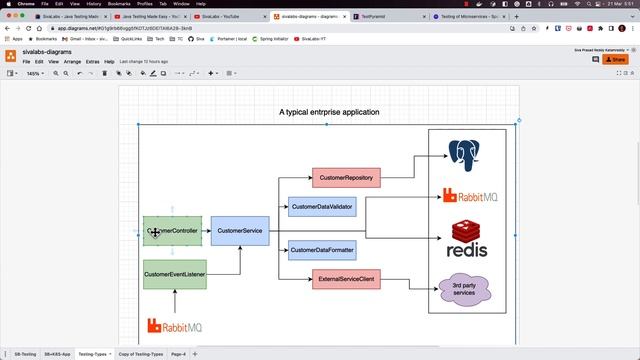Open the Gmail Inbox bookmark
Image resolution: width=640 pixels, height=360 pixels.
tap(85, 39)
